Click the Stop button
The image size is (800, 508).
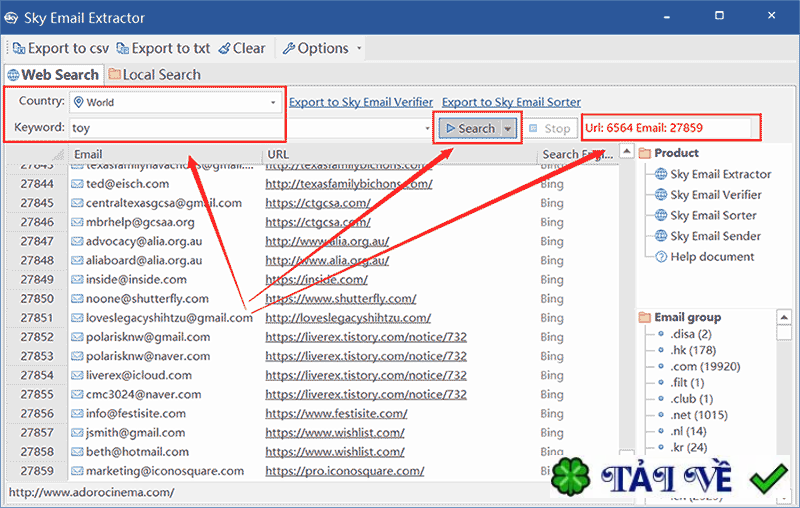550,129
